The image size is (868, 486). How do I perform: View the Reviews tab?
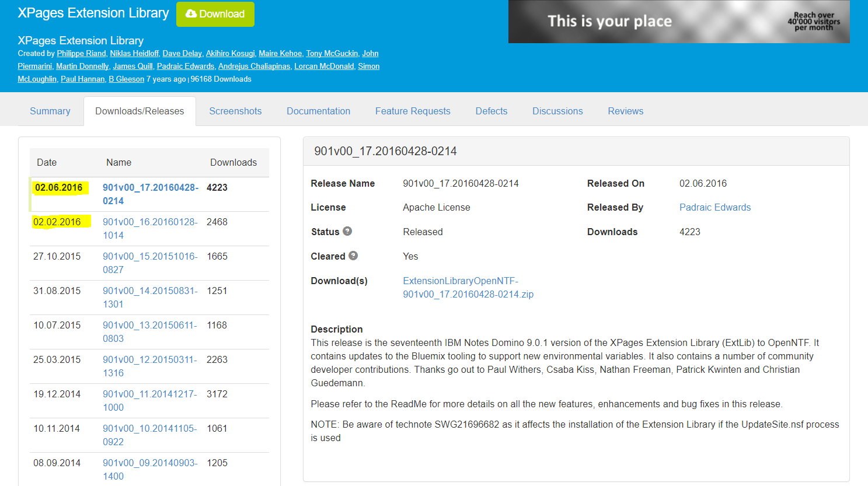(626, 111)
